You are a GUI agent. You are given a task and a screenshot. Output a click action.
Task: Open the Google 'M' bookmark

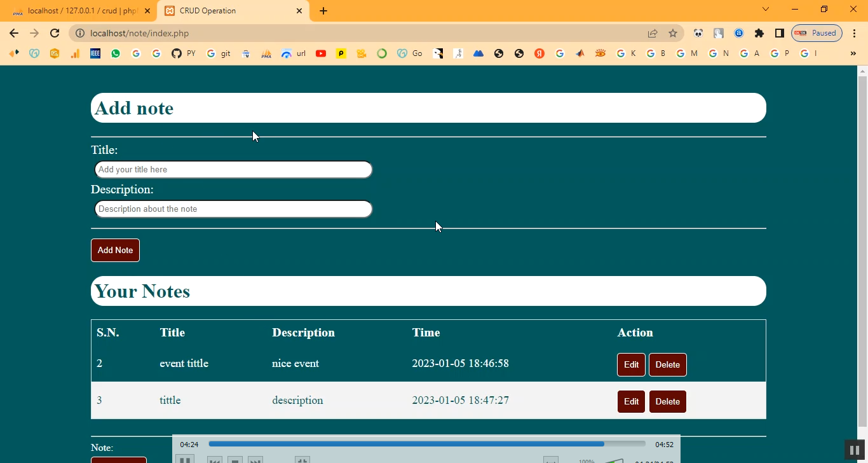[687, 53]
